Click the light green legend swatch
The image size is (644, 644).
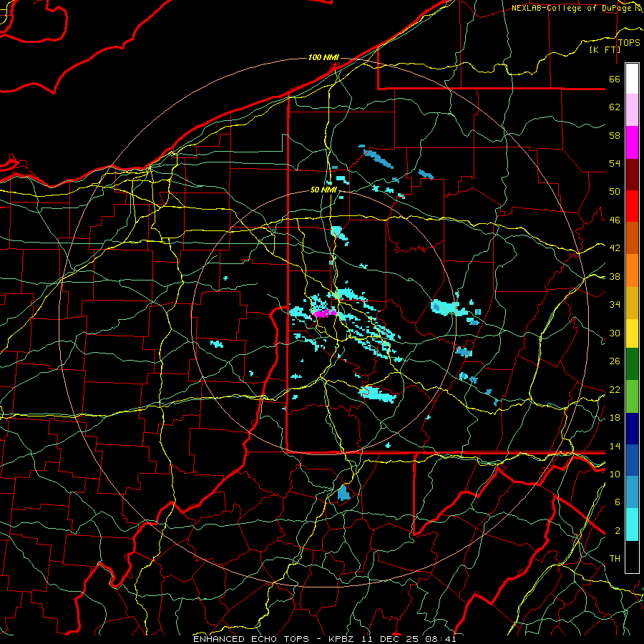coord(632,396)
